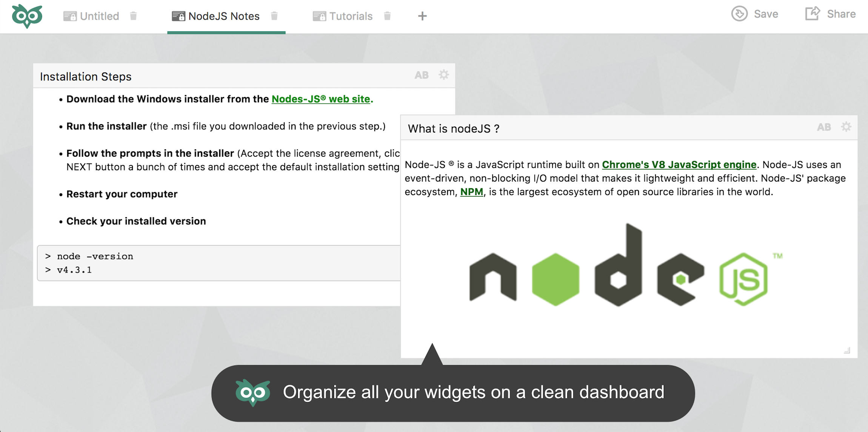Open the Nodes-JS web site link

tap(320, 99)
